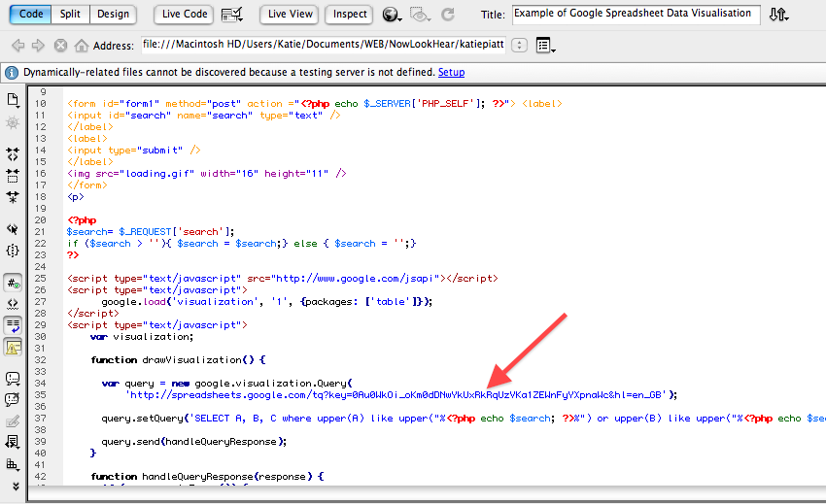Click 'var visualization;' on line 30
Image resolution: width=826 pixels, height=504 pixels.
click(x=142, y=337)
